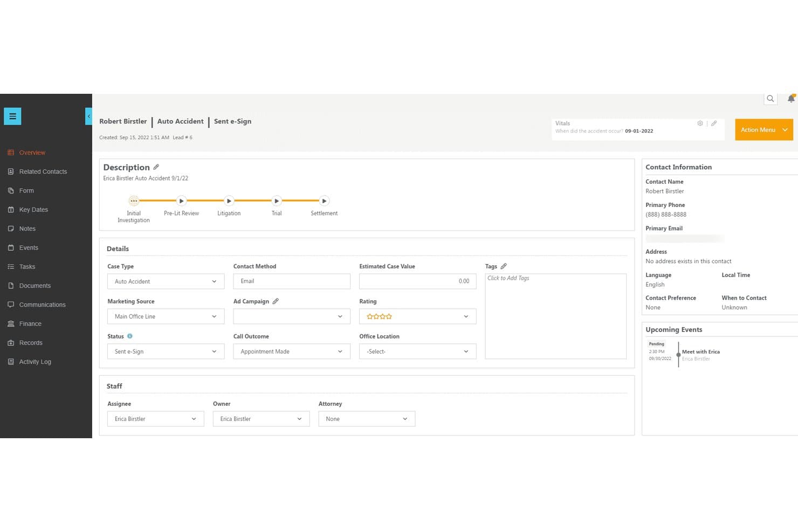
Task: Open the Action Menu button
Action: point(764,130)
